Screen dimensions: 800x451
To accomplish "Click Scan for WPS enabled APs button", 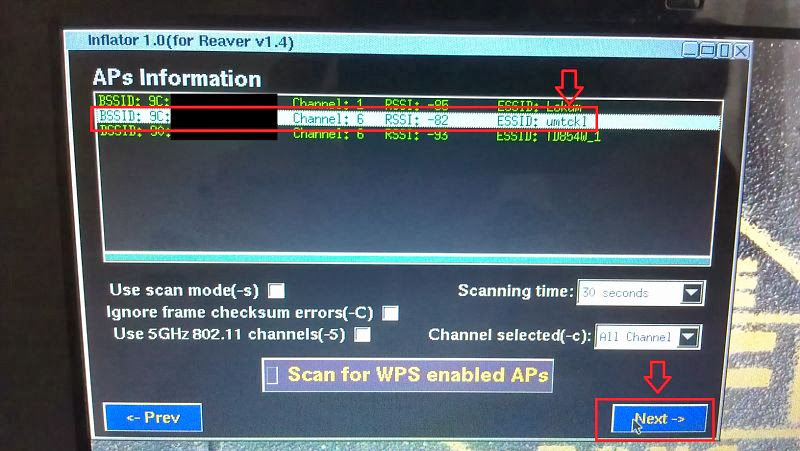I will (407, 375).
